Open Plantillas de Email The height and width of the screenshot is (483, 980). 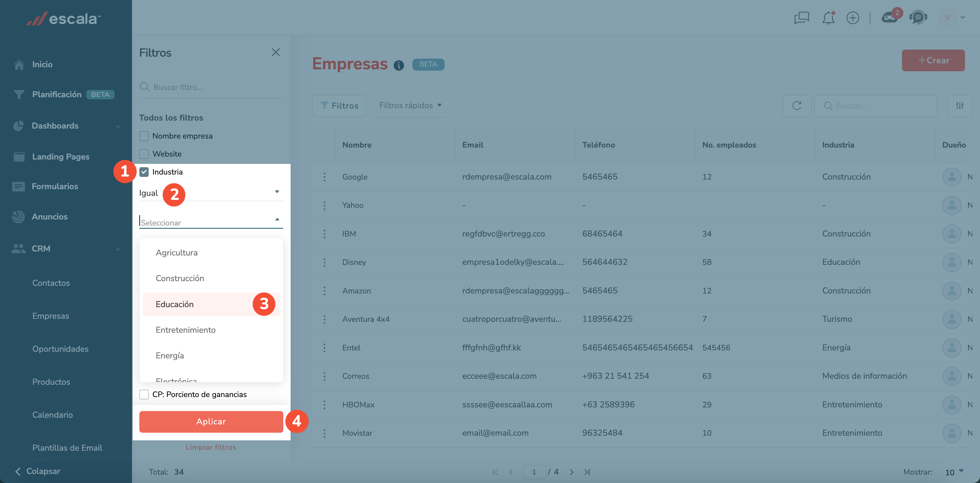pos(67,448)
